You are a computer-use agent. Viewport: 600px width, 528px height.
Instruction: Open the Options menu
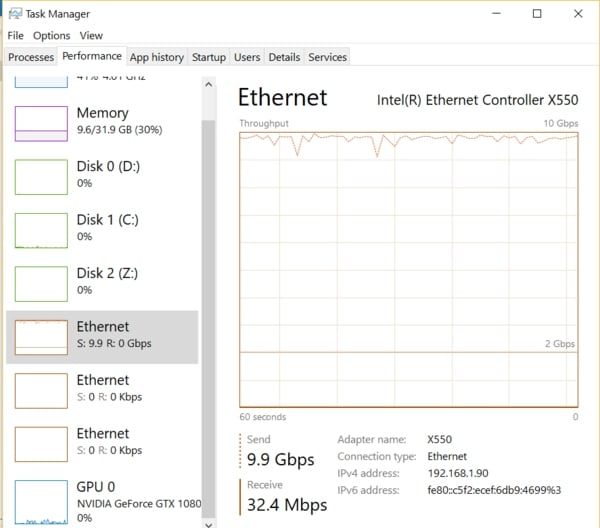tap(52, 36)
